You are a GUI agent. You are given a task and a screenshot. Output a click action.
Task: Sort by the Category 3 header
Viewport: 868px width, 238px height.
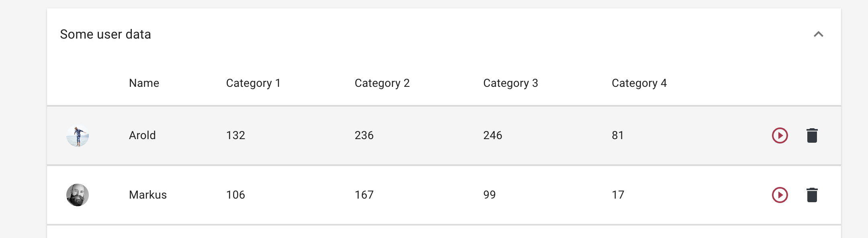click(x=510, y=83)
